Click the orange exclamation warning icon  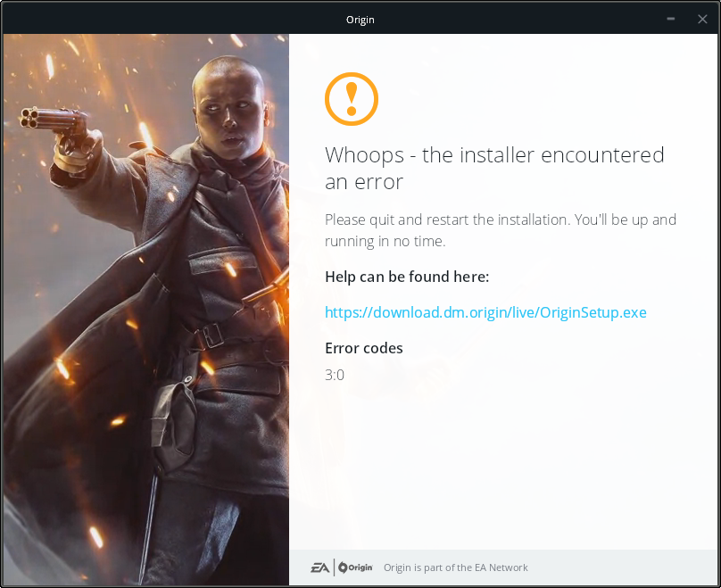[x=352, y=99]
